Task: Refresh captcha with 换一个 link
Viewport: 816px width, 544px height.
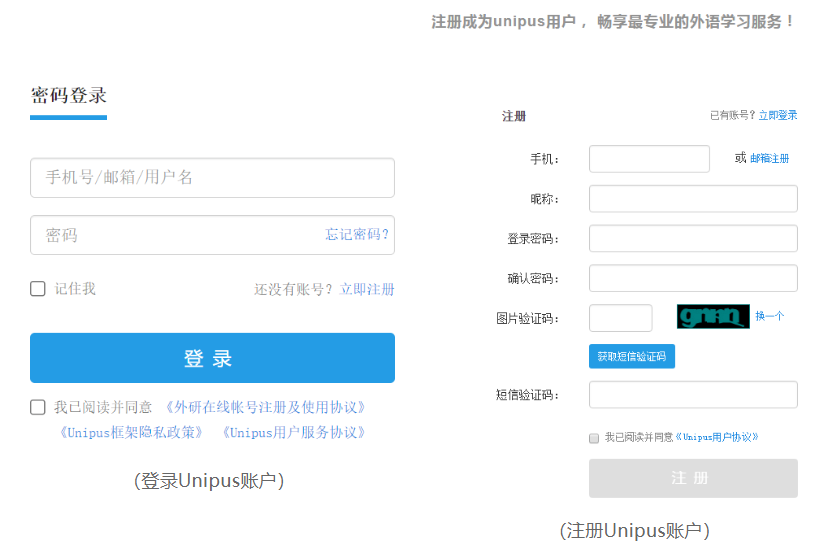Action: click(769, 317)
